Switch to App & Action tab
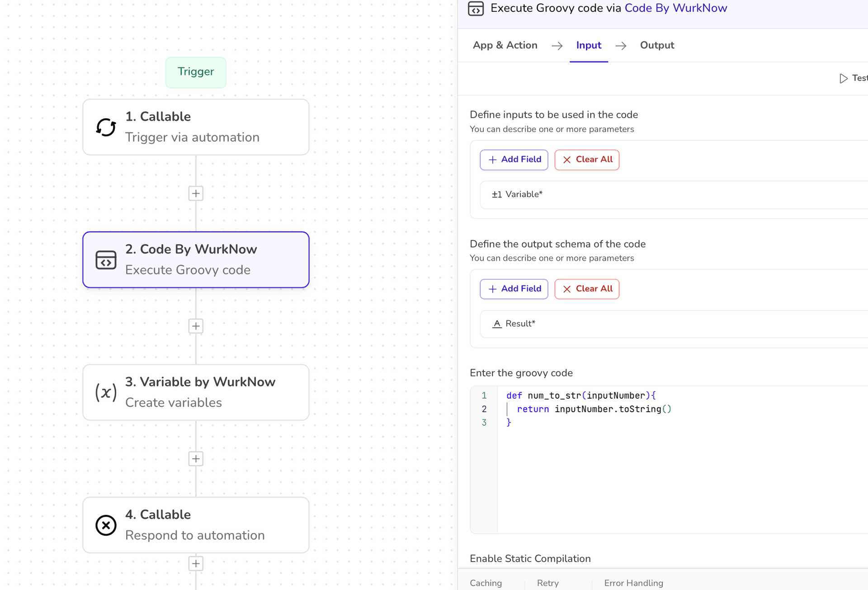 coord(505,45)
